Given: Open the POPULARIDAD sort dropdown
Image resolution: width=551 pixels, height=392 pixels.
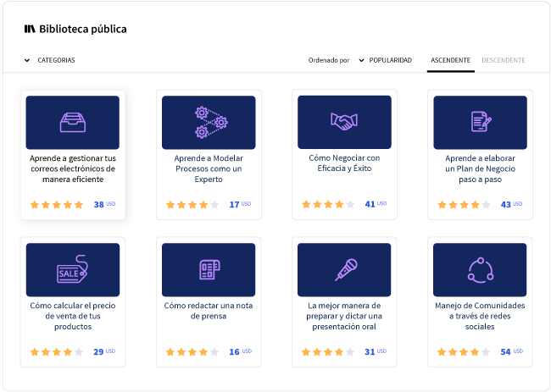Looking at the screenshot, I should click(390, 60).
